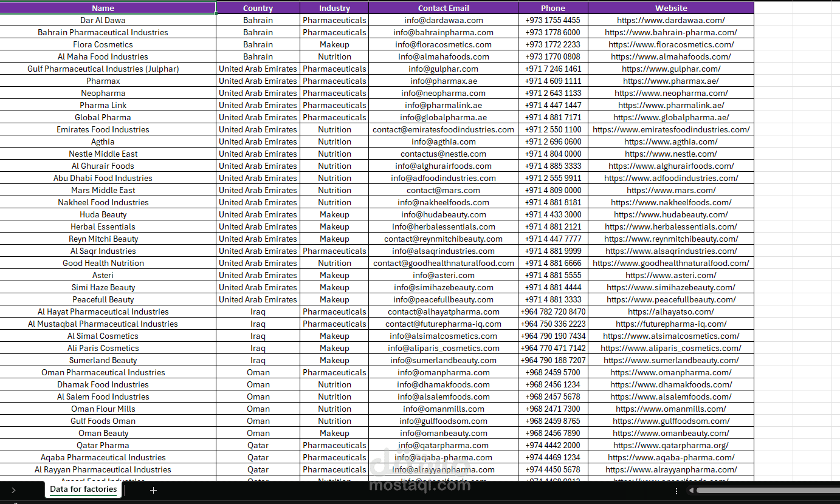Select the Country cell for Ali Paris Cosmetics
This screenshot has height=504, width=840.
(x=258, y=348)
